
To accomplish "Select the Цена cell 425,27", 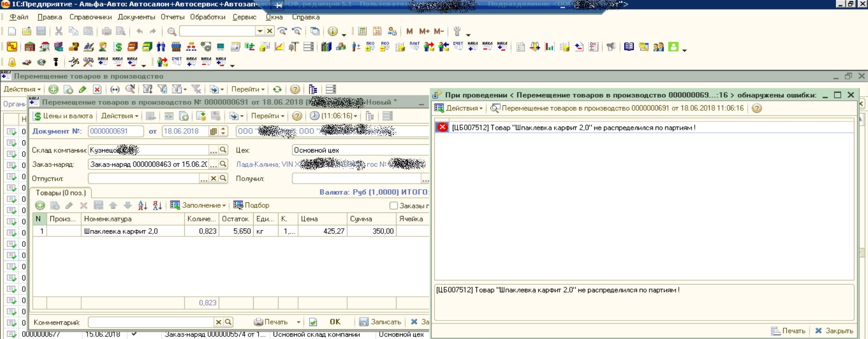I will (322, 231).
